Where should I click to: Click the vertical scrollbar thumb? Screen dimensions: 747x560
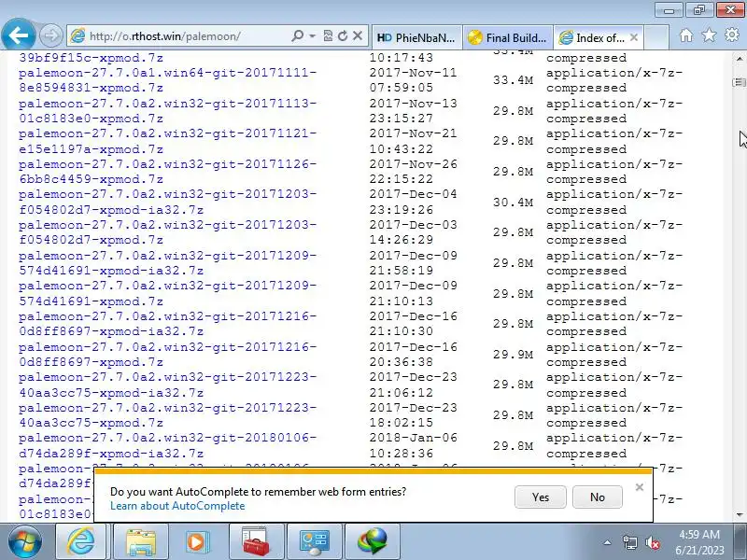(x=740, y=82)
